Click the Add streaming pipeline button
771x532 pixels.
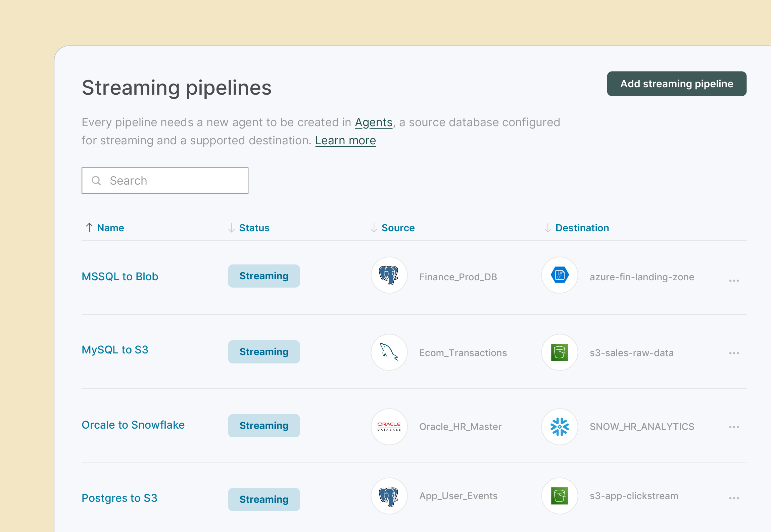676,84
